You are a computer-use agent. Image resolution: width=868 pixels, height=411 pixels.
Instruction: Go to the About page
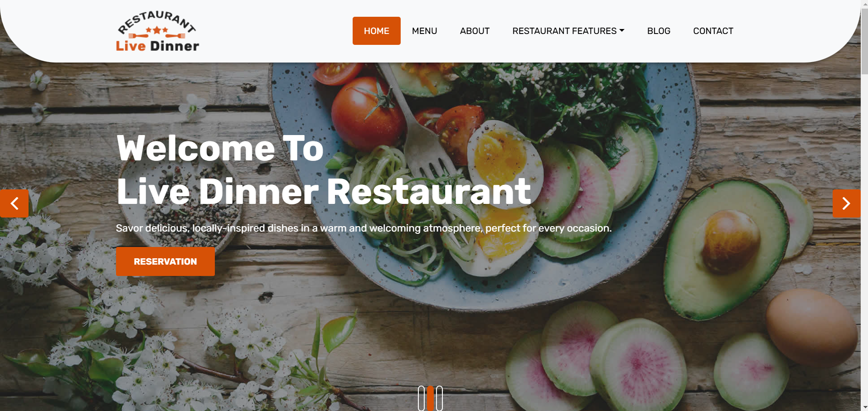475,31
